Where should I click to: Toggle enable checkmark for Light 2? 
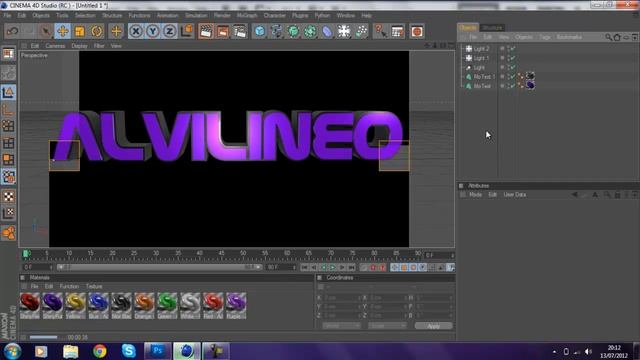(x=512, y=49)
